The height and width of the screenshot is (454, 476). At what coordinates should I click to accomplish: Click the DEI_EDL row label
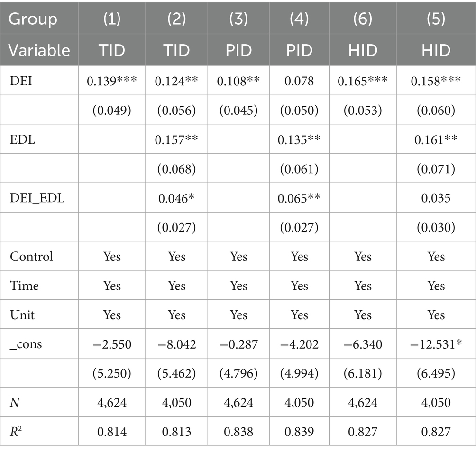[37, 198]
